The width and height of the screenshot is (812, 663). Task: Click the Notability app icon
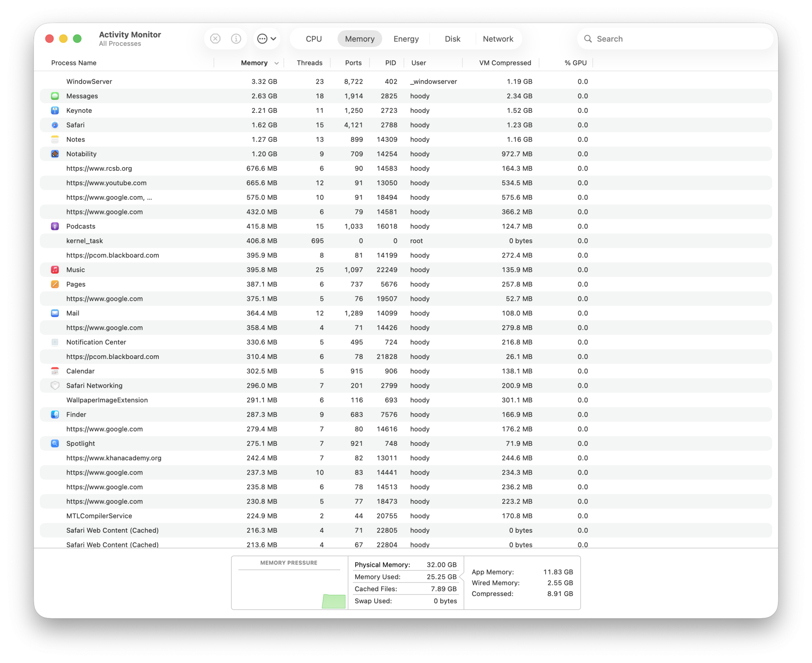(55, 154)
